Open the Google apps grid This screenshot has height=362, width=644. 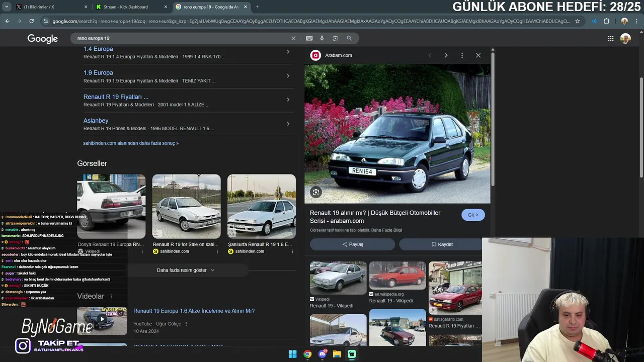610,39
